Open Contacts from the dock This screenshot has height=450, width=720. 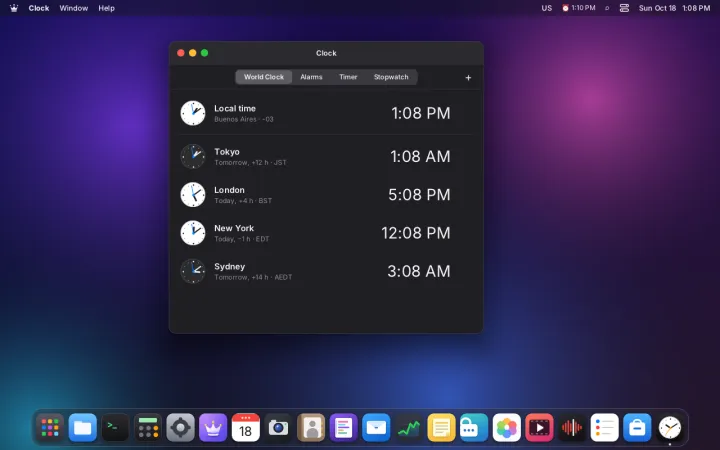point(311,428)
